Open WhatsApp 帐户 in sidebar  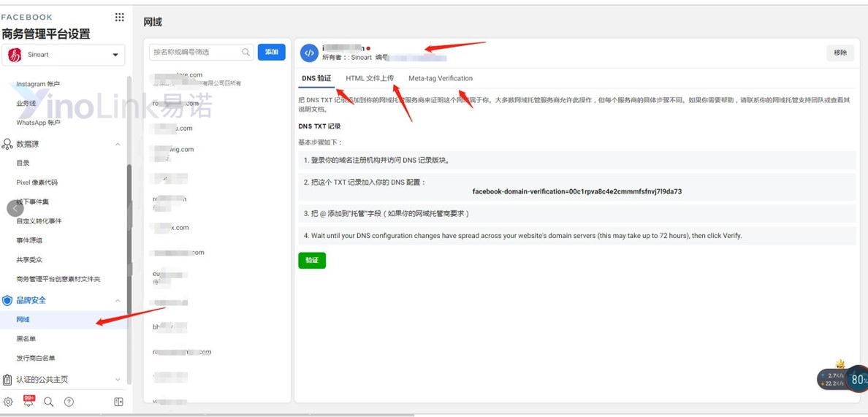38,123
